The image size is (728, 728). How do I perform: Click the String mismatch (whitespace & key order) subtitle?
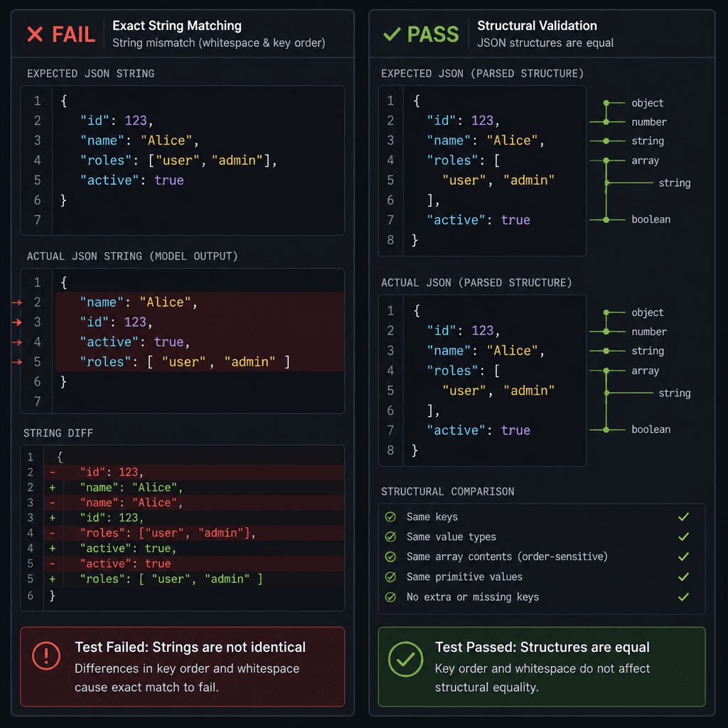tap(219, 43)
